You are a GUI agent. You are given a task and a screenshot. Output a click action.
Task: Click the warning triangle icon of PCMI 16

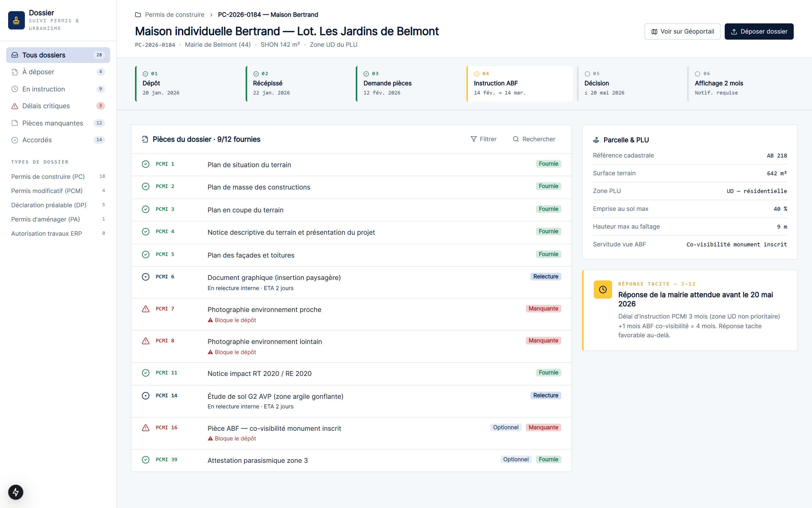pyautogui.click(x=146, y=427)
